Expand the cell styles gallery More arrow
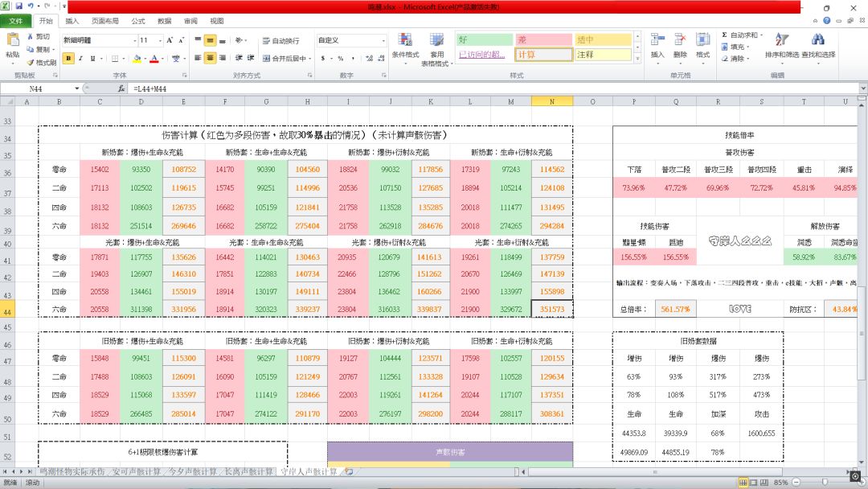 637,58
